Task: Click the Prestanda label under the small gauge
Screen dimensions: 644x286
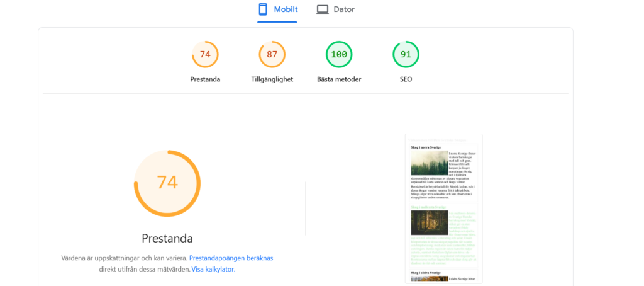Action: pyautogui.click(x=205, y=79)
